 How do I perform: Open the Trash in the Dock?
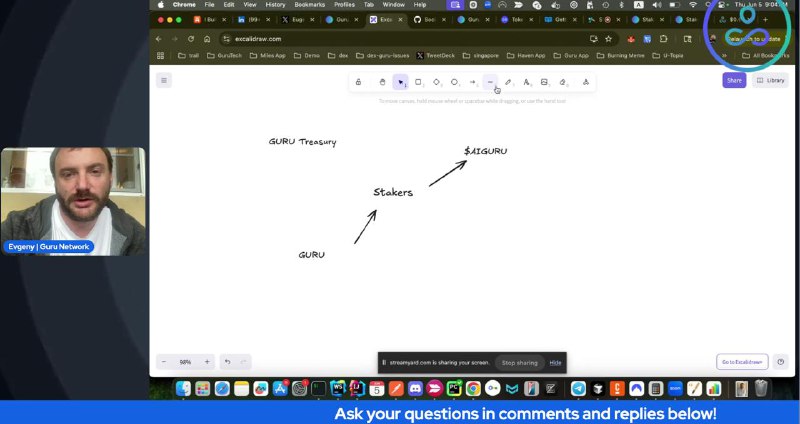(x=761, y=389)
